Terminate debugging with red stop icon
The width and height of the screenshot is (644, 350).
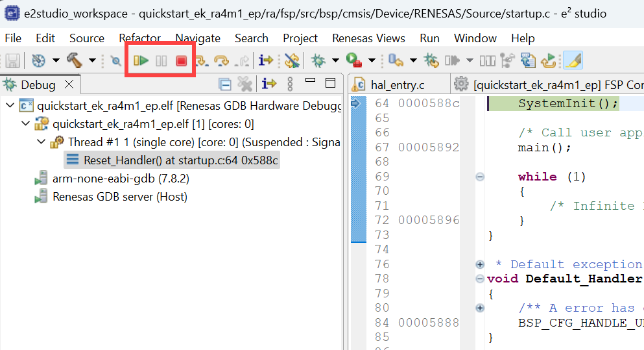point(181,61)
